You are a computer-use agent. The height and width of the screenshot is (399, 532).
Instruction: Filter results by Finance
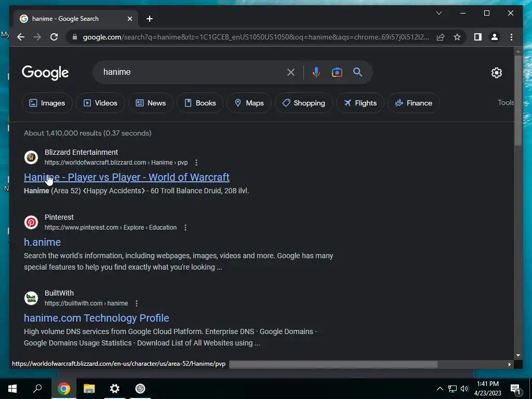pos(414,103)
